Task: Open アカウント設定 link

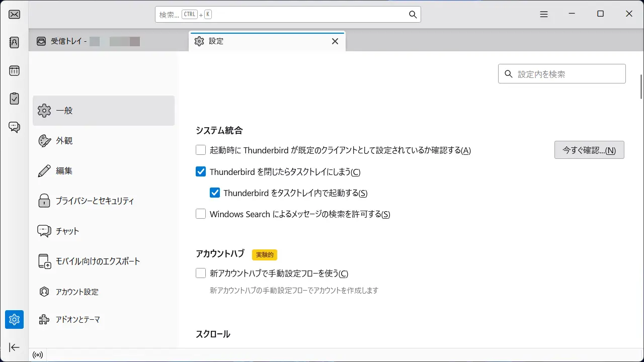Action: coord(104,292)
